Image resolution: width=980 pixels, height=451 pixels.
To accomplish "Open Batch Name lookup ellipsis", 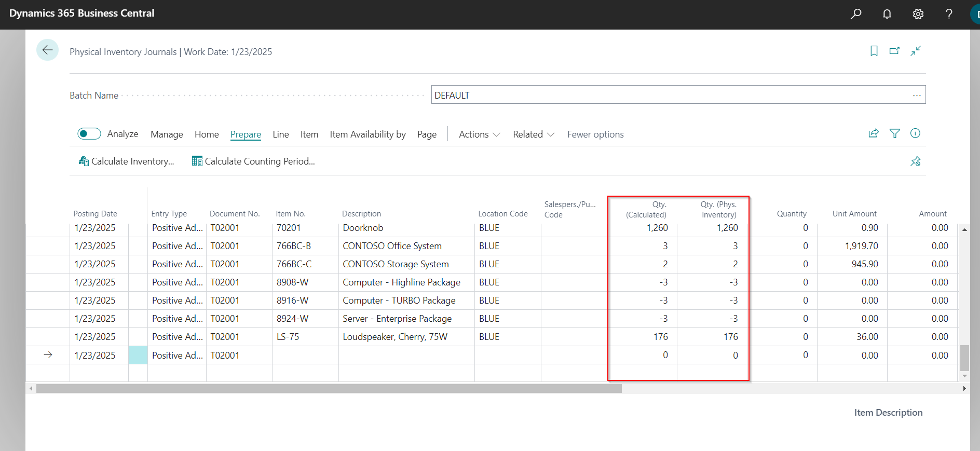I will (x=917, y=95).
